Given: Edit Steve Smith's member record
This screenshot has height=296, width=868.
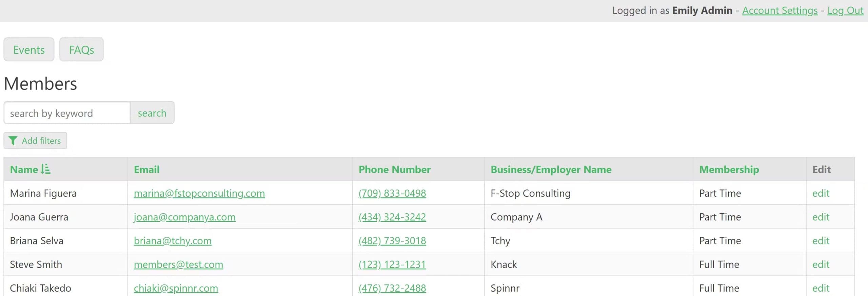Looking at the screenshot, I should pyautogui.click(x=821, y=265).
